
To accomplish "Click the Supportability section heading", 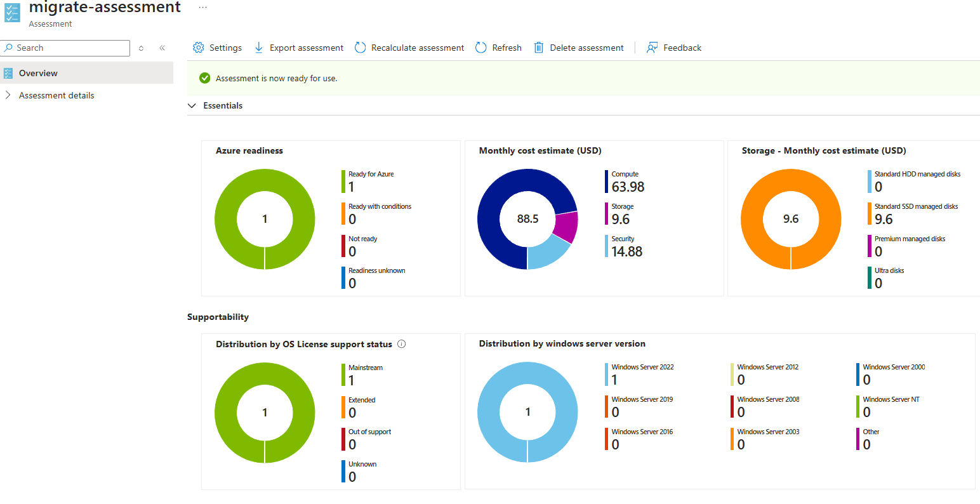I will click(x=218, y=317).
